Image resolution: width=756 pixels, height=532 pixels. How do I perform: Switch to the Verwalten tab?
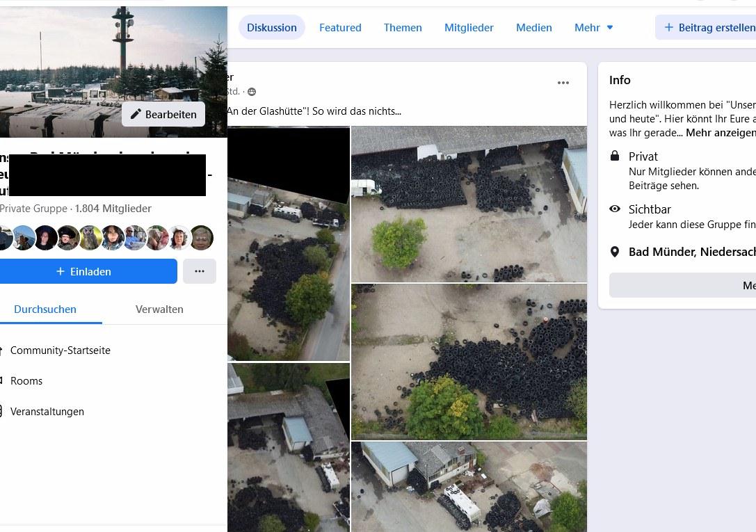tap(159, 309)
